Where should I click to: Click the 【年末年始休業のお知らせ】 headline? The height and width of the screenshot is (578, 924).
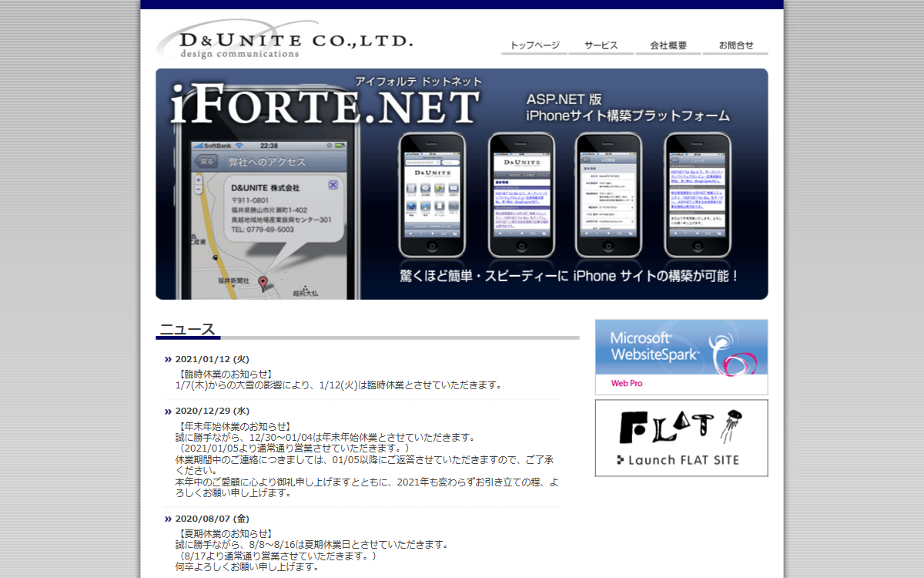234,426
